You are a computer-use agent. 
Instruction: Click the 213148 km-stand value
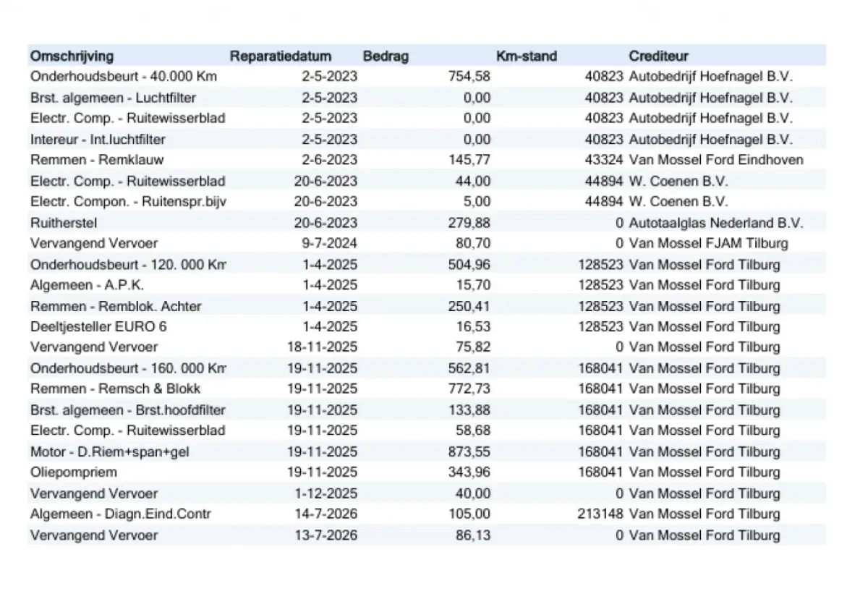(600, 514)
